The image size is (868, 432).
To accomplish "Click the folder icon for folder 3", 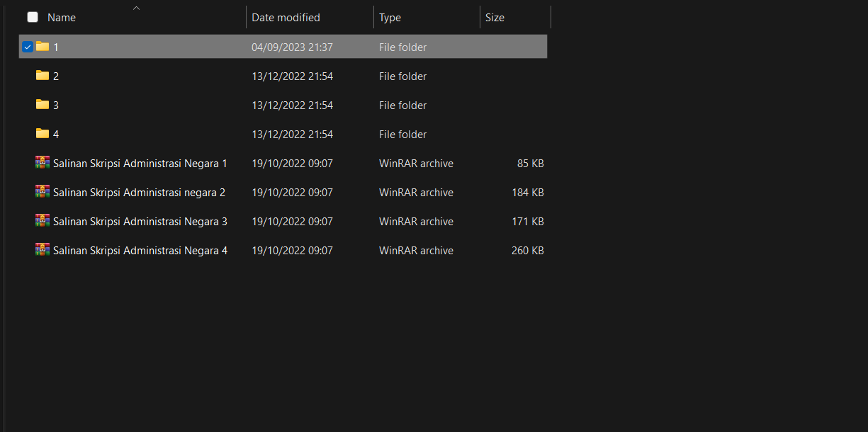I will pos(43,105).
